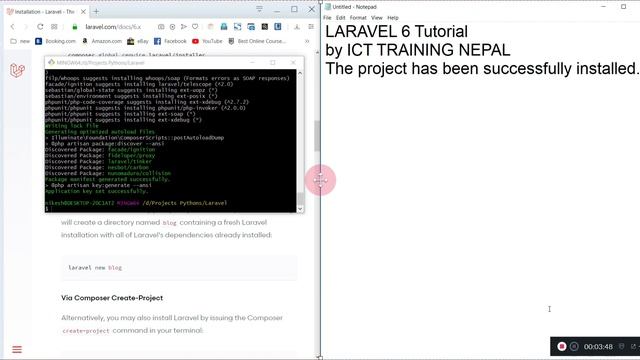
Task: Open the easy setup sliders icon
Action: tap(311, 27)
